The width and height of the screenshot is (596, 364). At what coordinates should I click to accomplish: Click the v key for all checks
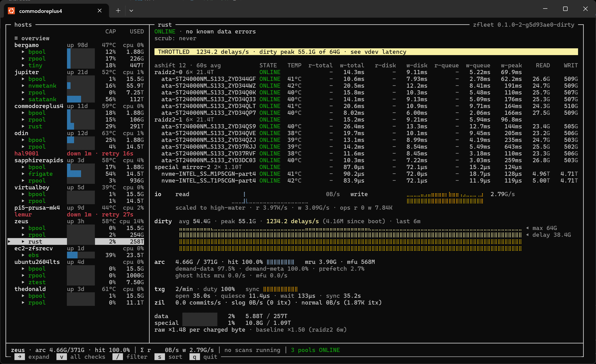[x=61, y=357]
